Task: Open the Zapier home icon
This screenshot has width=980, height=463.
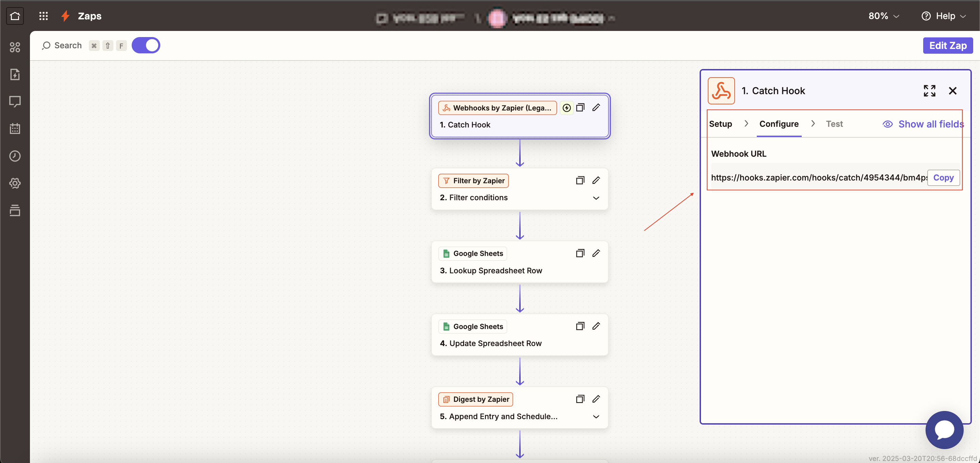Action: [15, 16]
